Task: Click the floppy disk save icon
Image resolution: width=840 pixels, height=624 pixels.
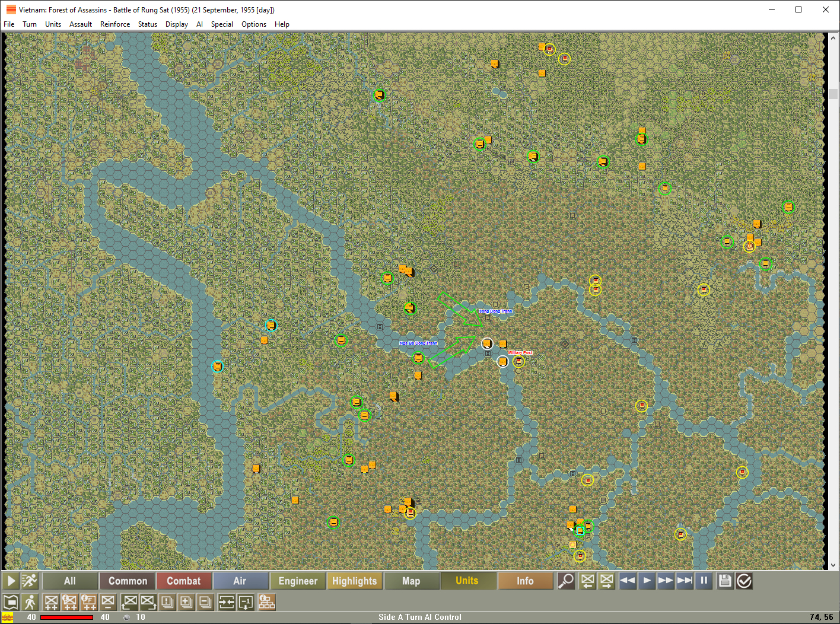Action: (725, 581)
